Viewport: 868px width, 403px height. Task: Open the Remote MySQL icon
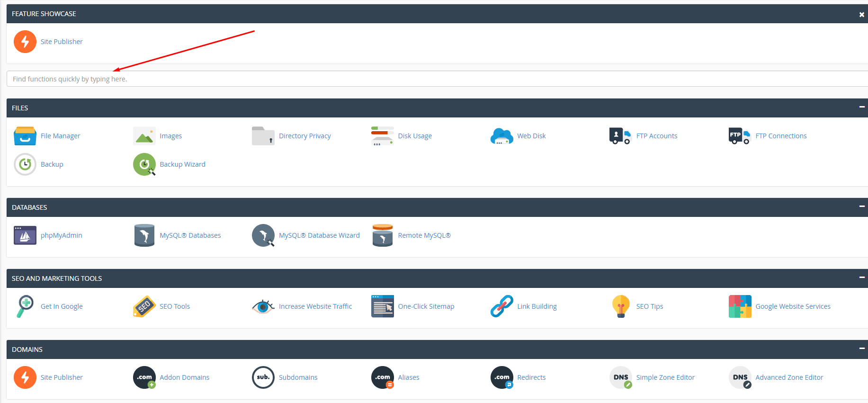pos(382,235)
